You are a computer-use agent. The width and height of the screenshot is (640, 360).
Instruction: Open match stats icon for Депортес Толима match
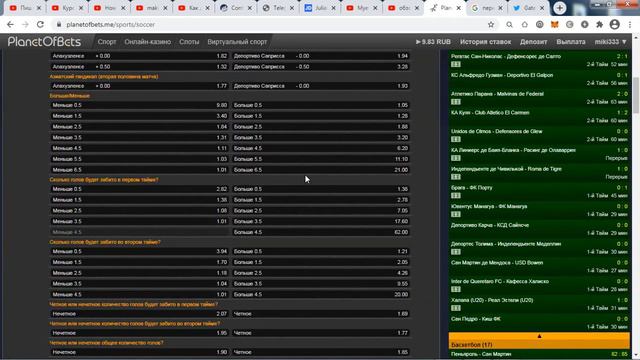[x=456, y=252]
